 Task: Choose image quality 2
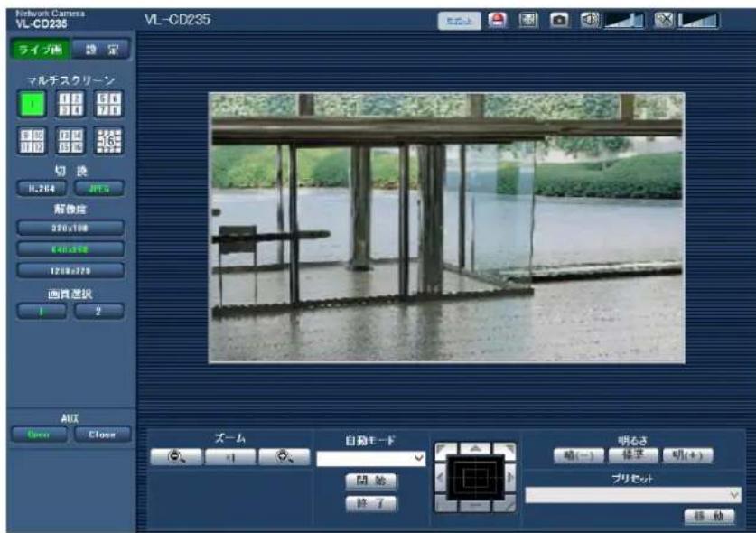[99, 311]
